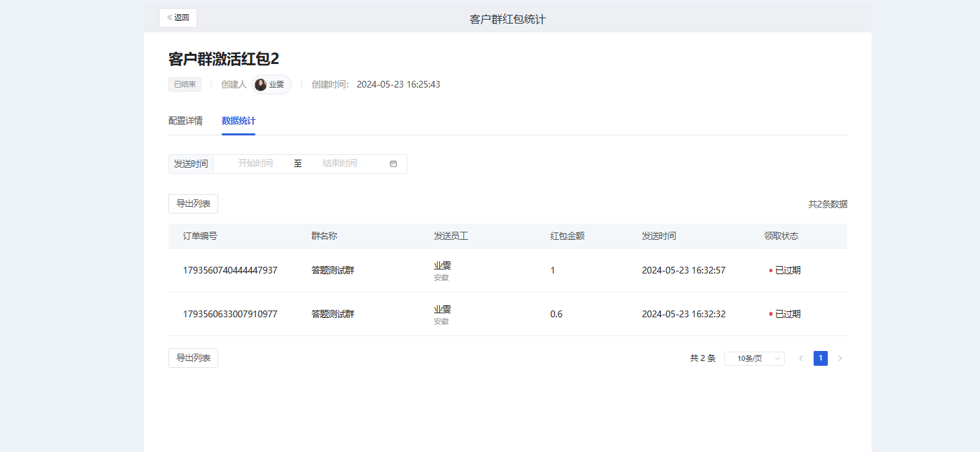980x452 pixels.
Task: Open the 10条/页 page size dropdown
Action: (754, 358)
